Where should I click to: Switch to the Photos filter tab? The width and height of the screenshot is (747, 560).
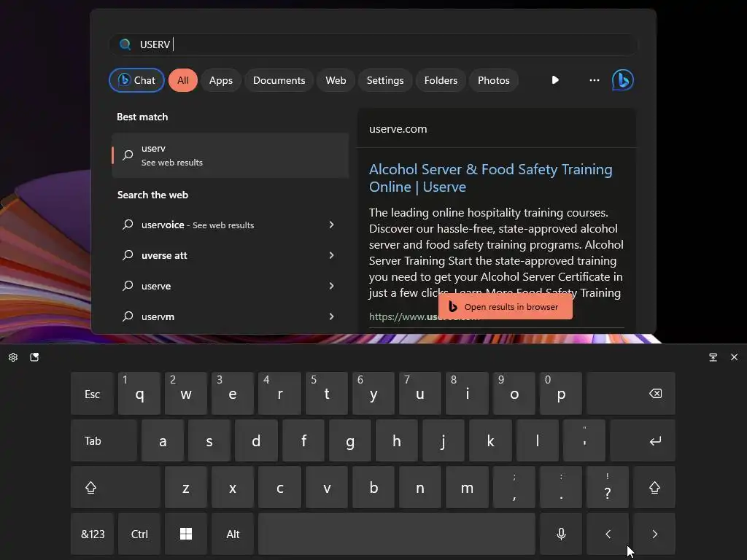tap(494, 80)
